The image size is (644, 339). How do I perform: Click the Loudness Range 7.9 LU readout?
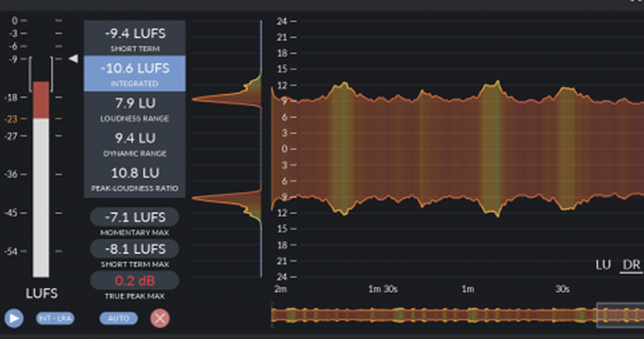click(x=134, y=107)
